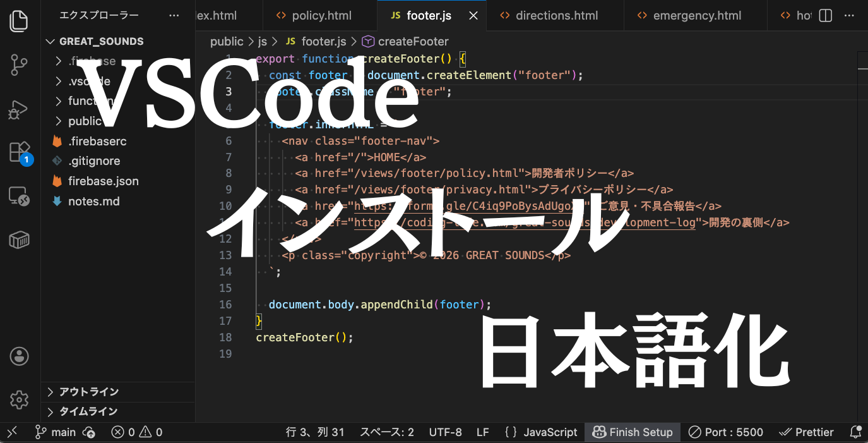This screenshot has height=443, width=868.
Task: Stop the Live Server on Port 5500
Action: [725, 432]
